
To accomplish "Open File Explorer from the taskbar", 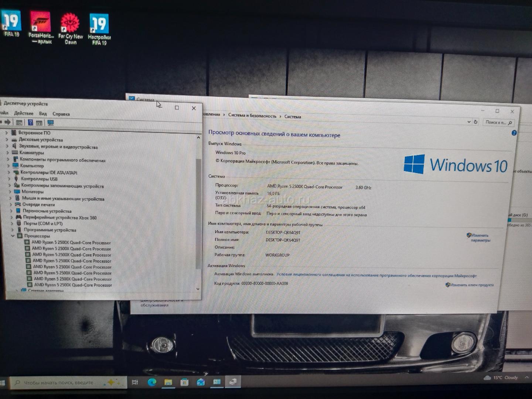I will coord(168,382).
